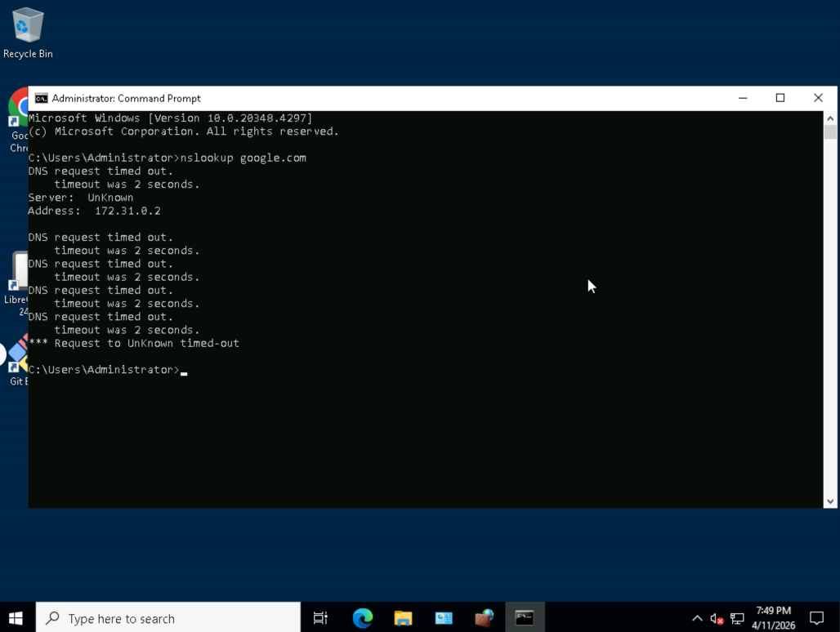Click the firewall globe taskbar icon
The height and width of the screenshot is (632, 840).
(485, 618)
